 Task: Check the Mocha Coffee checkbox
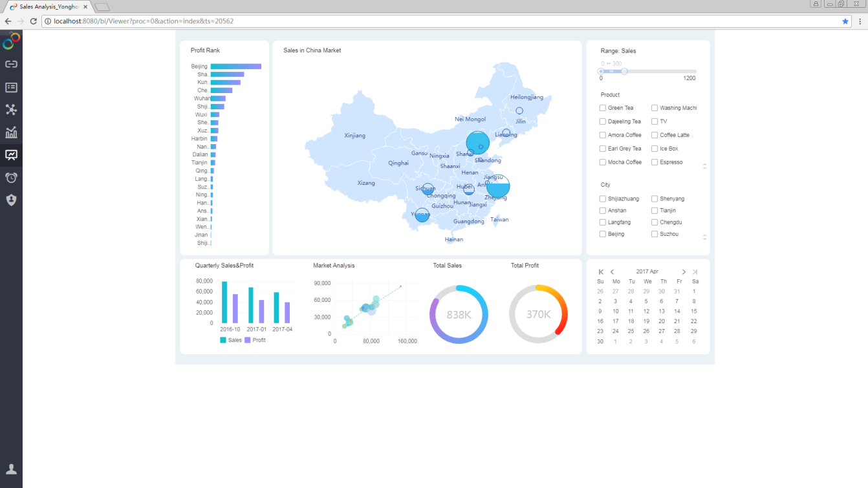(x=603, y=162)
